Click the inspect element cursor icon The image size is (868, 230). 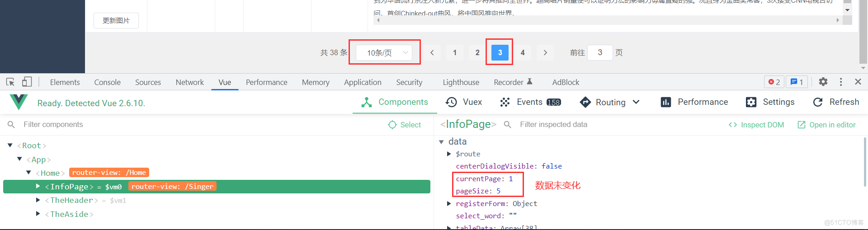coord(10,82)
